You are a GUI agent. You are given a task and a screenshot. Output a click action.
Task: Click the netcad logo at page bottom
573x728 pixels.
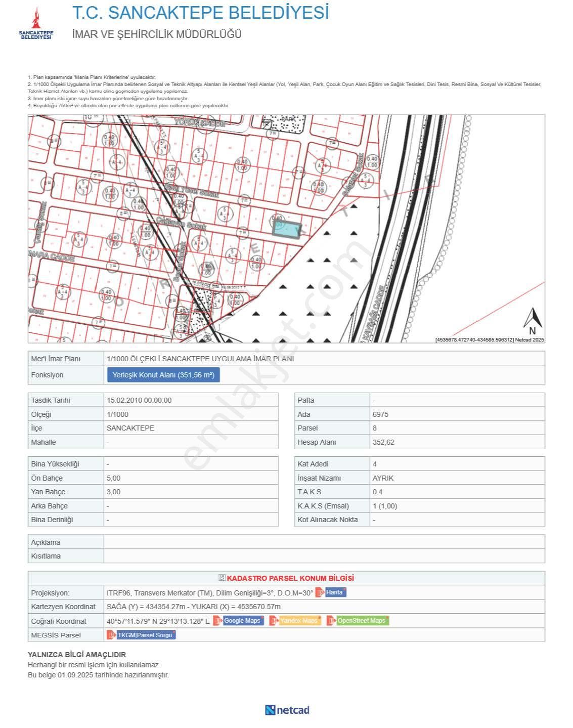(x=287, y=710)
